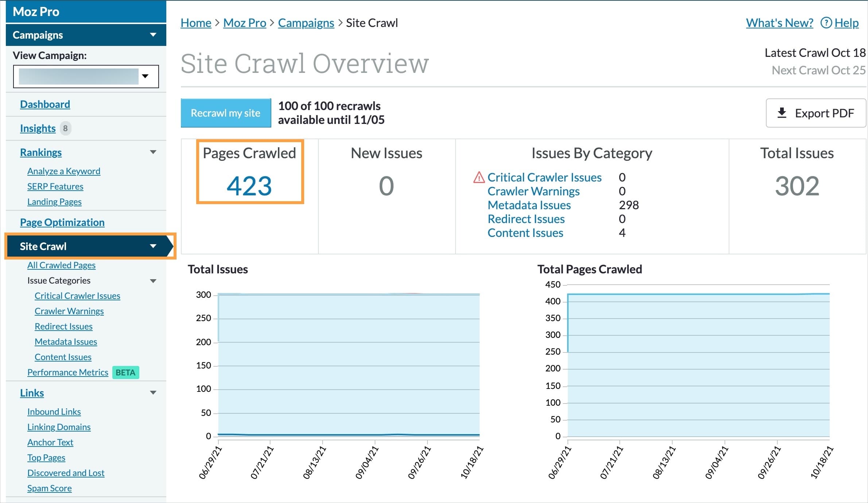Expand the Rankings section arrow
The width and height of the screenshot is (868, 503).
click(x=154, y=152)
